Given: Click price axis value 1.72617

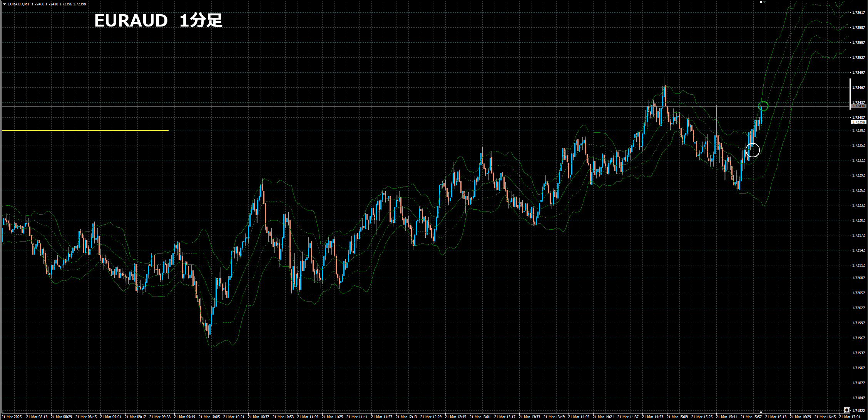Looking at the screenshot, I should (x=858, y=13).
